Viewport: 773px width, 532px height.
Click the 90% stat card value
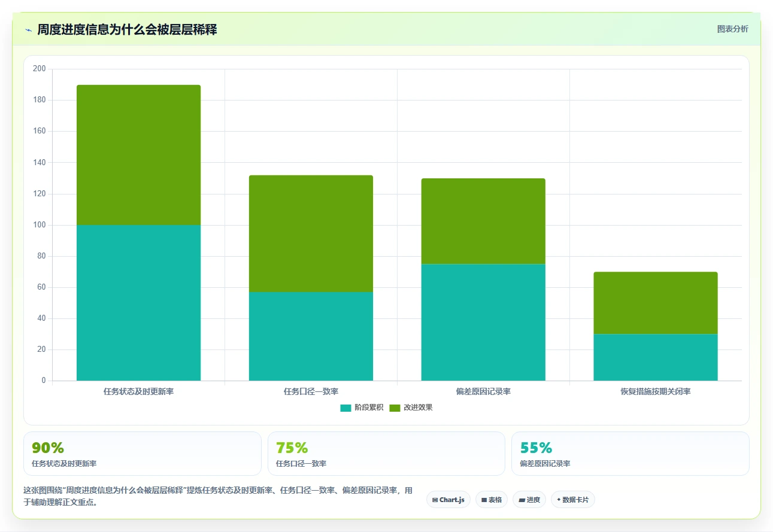[x=48, y=448]
